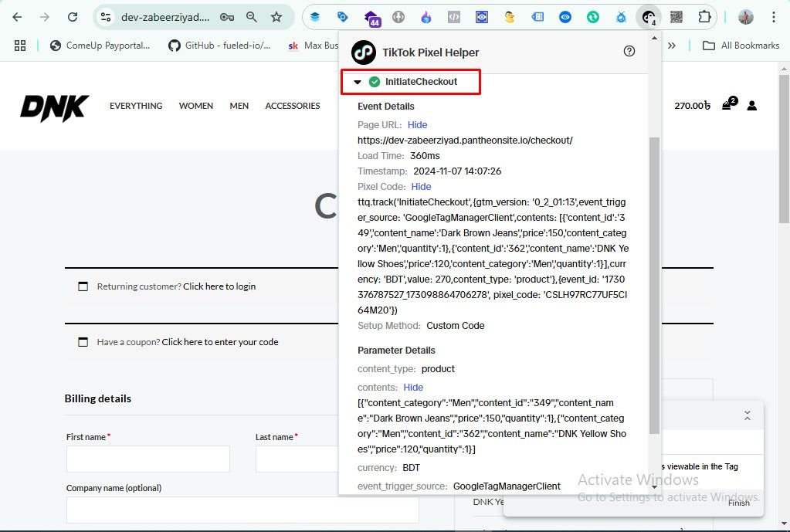Image resolution: width=790 pixels, height=532 pixels.
Task: Click the browser back arrow
Action: click(x=17, y=17)
